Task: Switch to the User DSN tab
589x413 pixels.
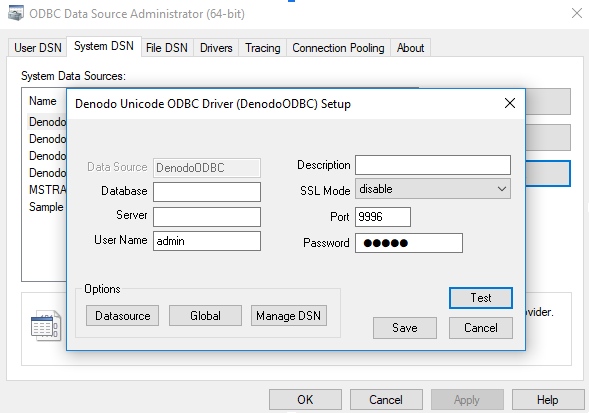Action: (x=38, y=48)
